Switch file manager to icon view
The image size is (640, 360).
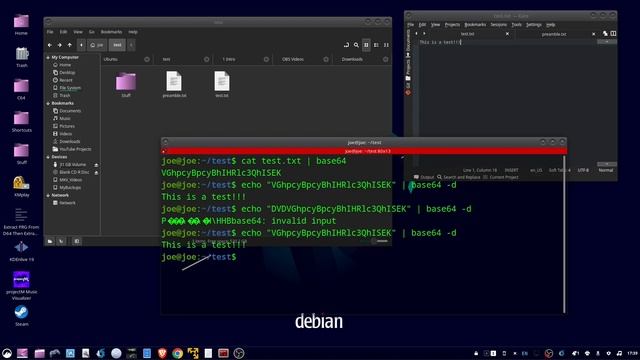point(366,45)
